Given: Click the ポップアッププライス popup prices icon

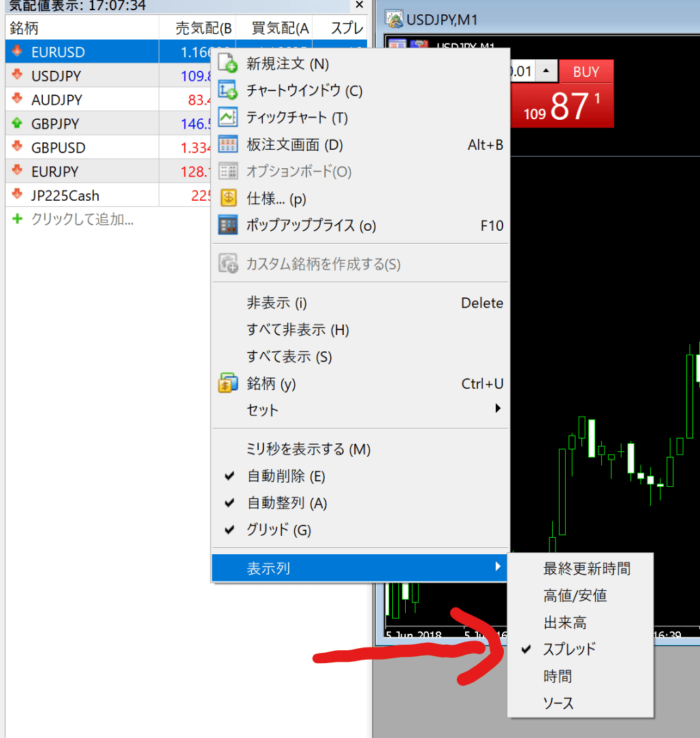Looking at the screenshot, I should point(228,225).
